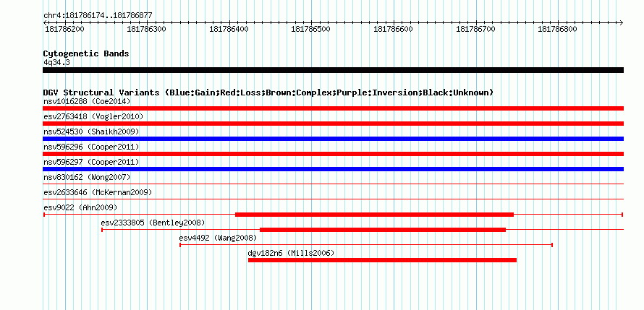
Task: Open the Cytogenetic Bands track title
Action: (x=86, y=53)
